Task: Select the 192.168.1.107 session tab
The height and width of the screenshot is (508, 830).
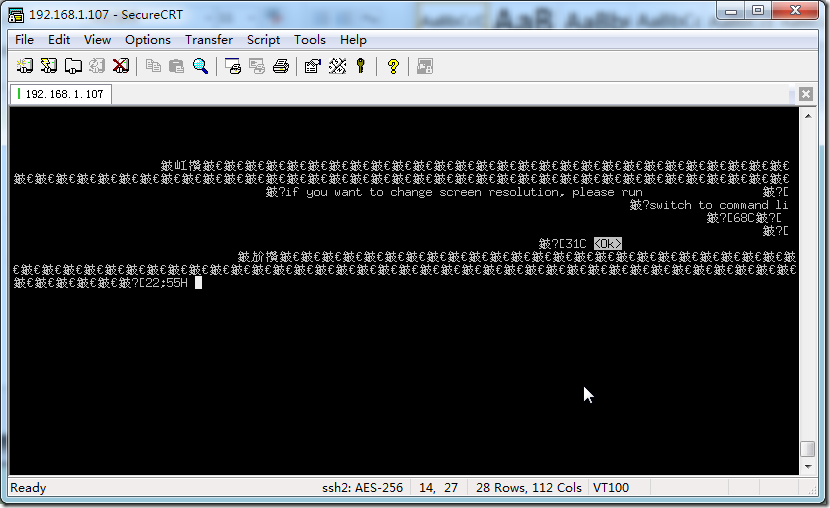Action: click(x=61, y=94)
